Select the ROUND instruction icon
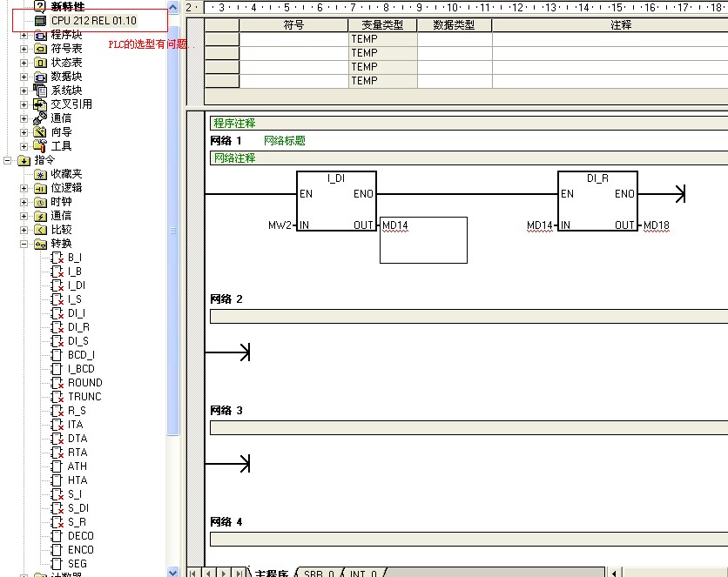 57,383
